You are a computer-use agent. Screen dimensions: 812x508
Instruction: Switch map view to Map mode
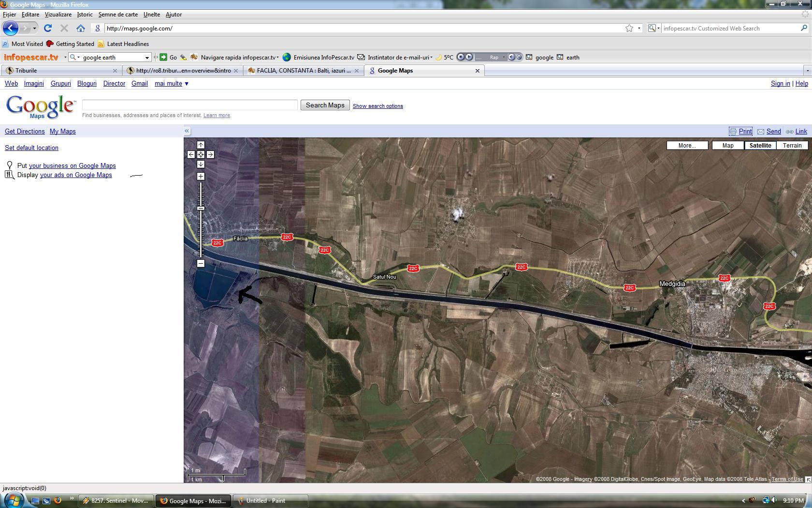(727, 146)
